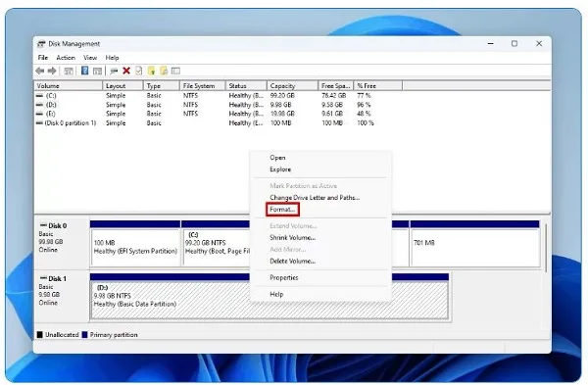Viewport: 588px width, 385px height.
Task: Select the 100 MB EFI System Partition block
Action: pos(135,247)
